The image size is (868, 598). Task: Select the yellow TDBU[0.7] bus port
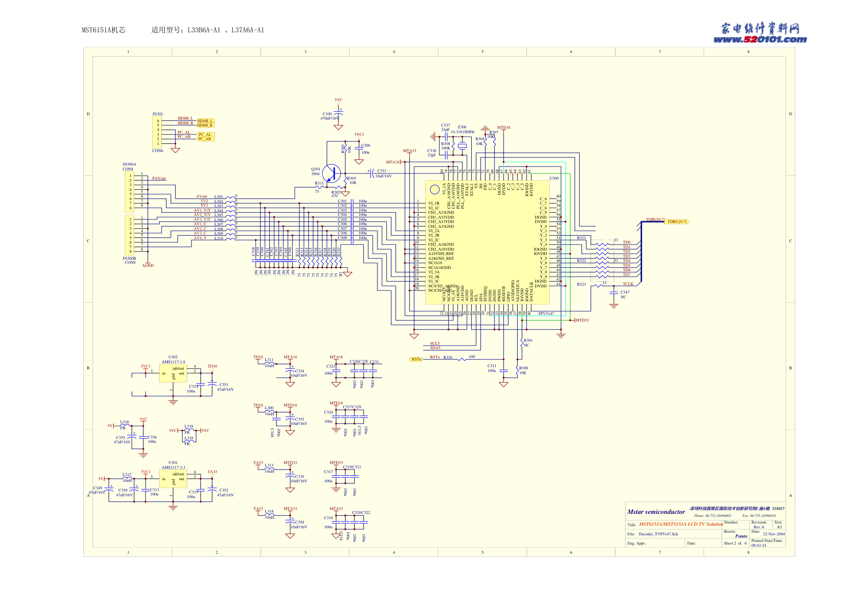(677, 222)
